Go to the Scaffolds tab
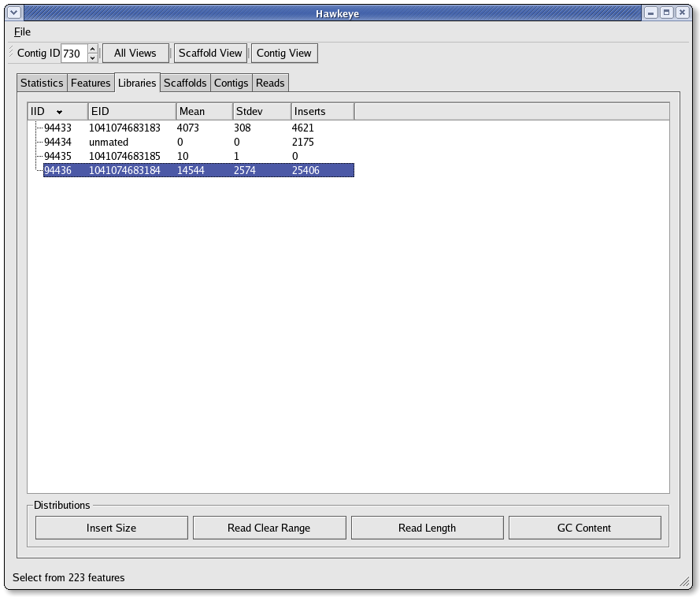 (x=185, y=83)
